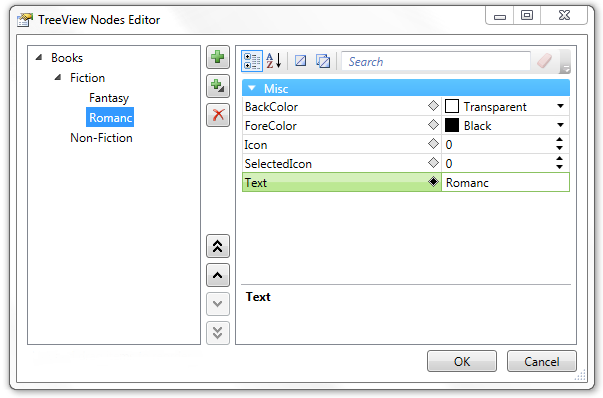Select the Fantasy tree node
The width and height of the screenshot is (603, 398).
109,98
